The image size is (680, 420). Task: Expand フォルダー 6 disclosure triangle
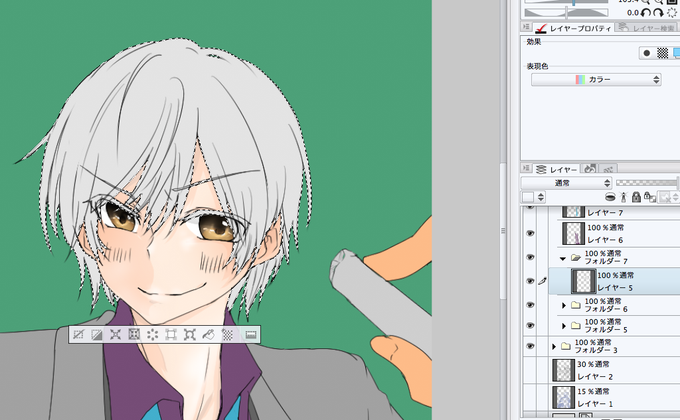point(564,305)
